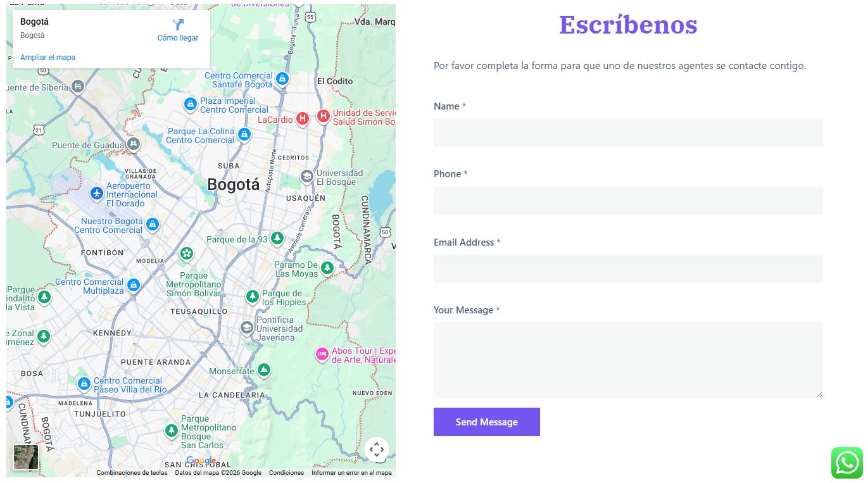Open the Condiciones terms link
868x483 pixels.
click(x=286, y=473)
